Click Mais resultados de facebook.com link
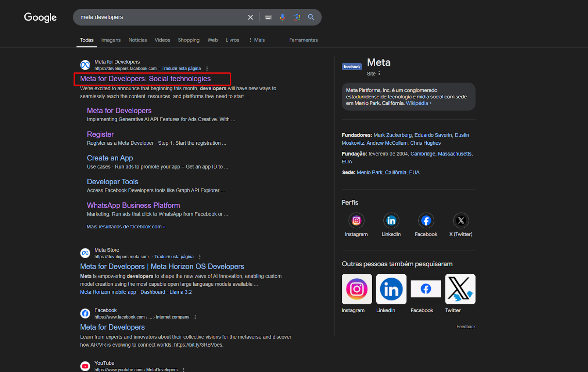Viewport: 588px width, 372px height. pyautogui.click(x=126, y=227)
